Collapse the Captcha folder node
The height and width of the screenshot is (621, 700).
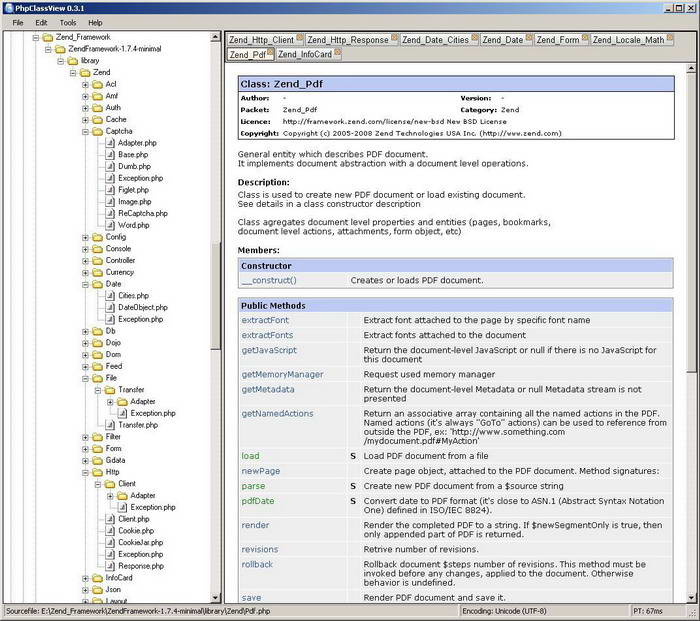85,131
